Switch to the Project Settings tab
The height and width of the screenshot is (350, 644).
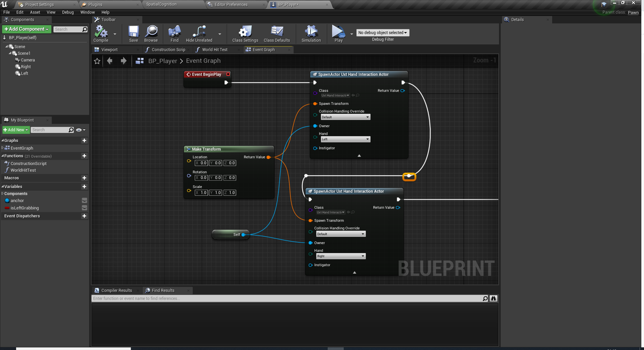[39, 4]
